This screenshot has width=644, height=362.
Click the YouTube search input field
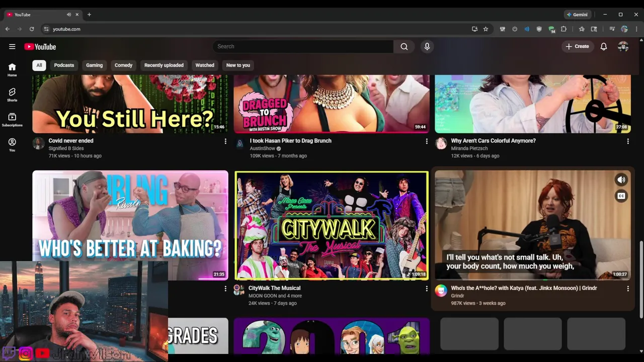coord(303,46)
